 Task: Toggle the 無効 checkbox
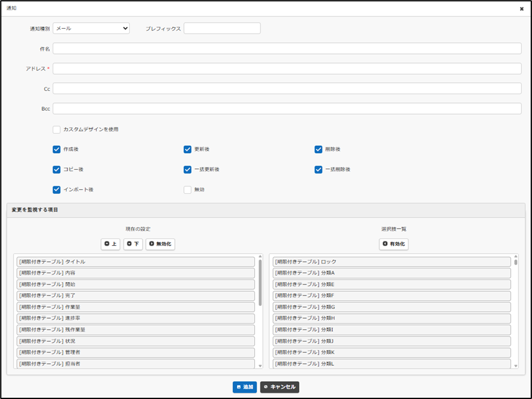[188, 189]
